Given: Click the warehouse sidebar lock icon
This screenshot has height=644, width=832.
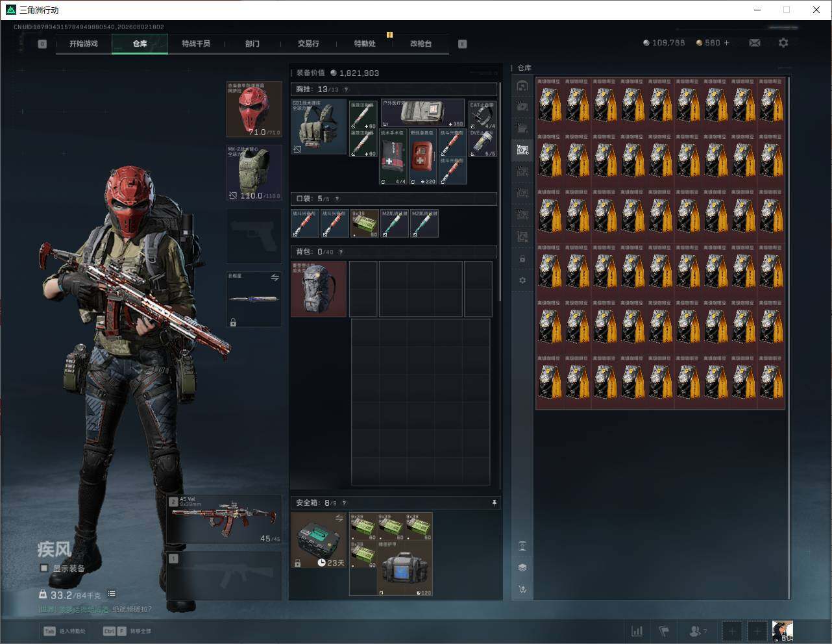Looking at the screenshot, I should (522, 259).
